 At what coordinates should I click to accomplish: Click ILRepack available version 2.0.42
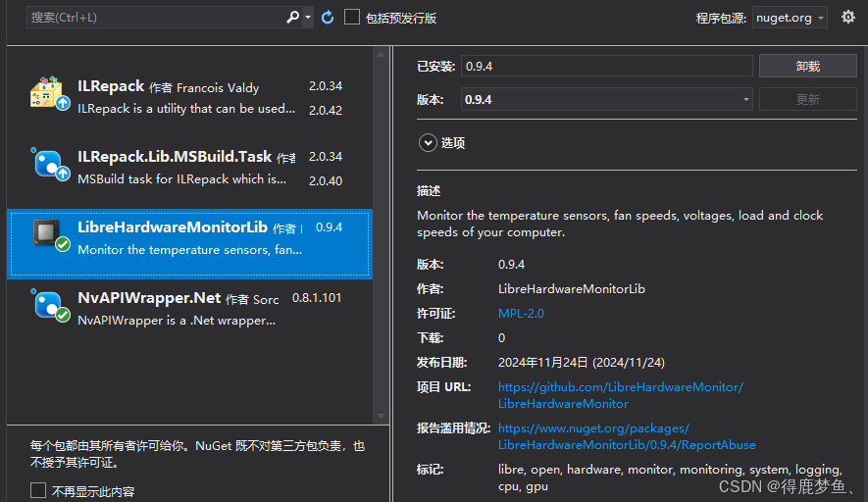coord(326,110)
